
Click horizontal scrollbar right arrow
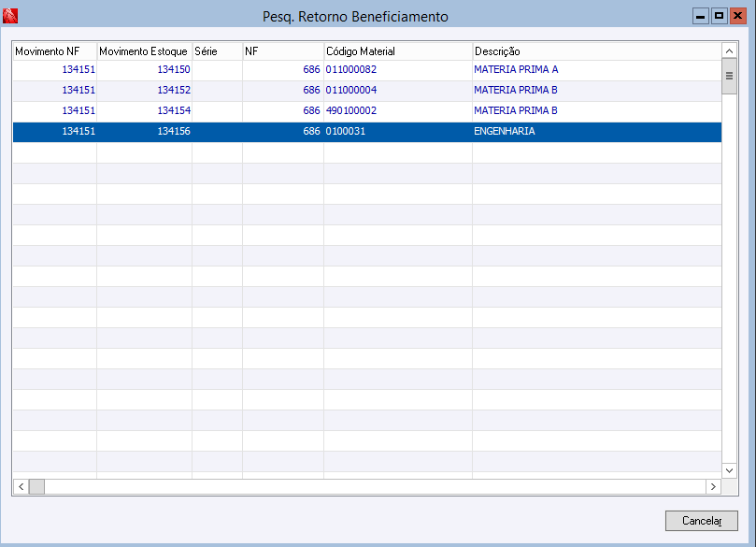[x=714, y=487]
